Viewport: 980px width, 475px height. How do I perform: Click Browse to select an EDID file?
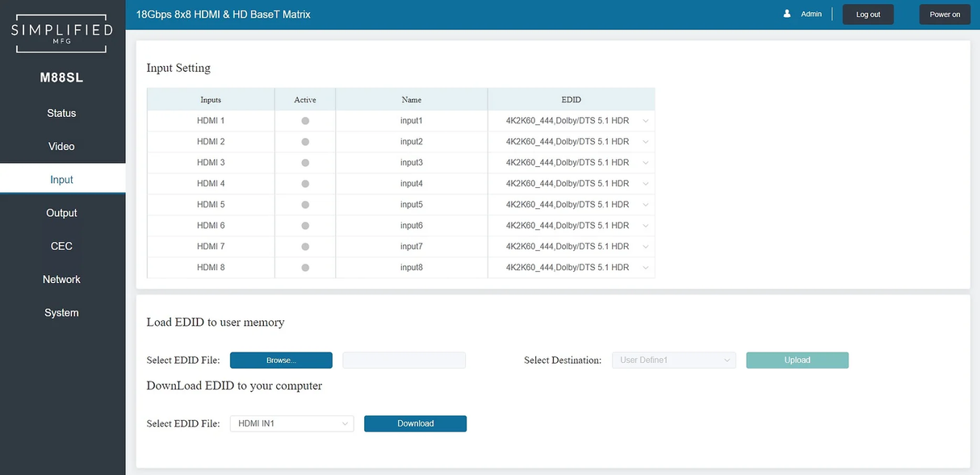[x=281, y=360]
